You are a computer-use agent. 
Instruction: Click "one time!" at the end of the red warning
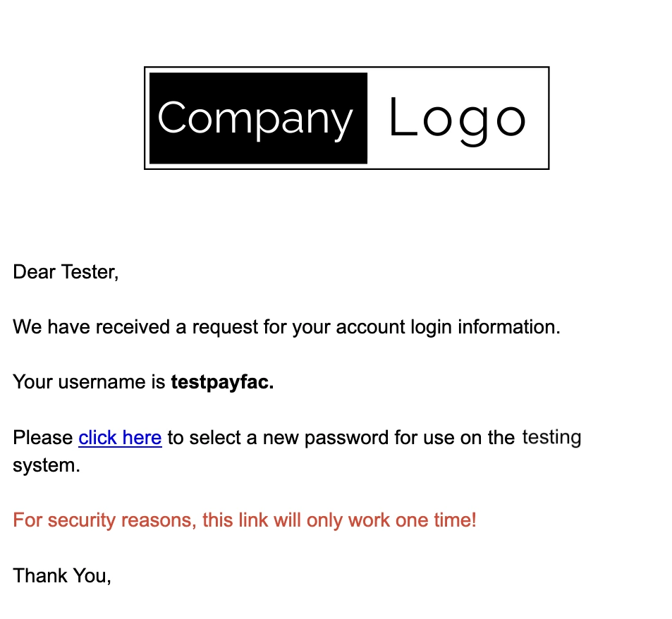tap(436, 520)
